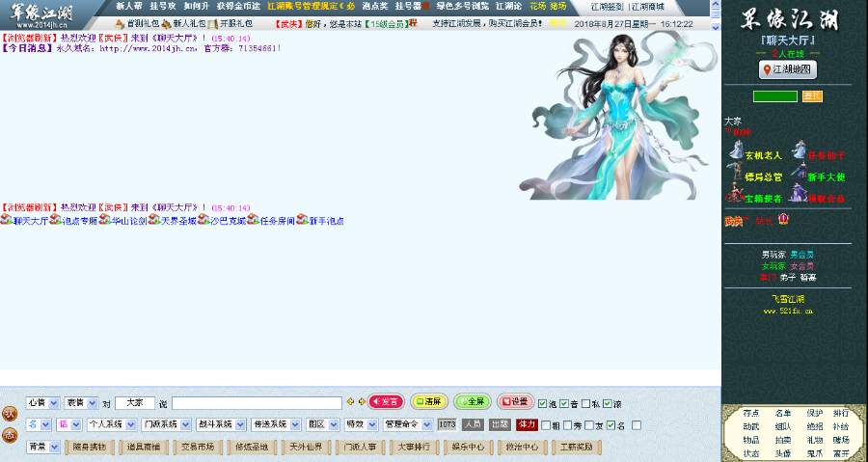Open the 交易市场 scroll button
Image resolution: width=868 pixels, height=462 pixels.
point(198,447)
